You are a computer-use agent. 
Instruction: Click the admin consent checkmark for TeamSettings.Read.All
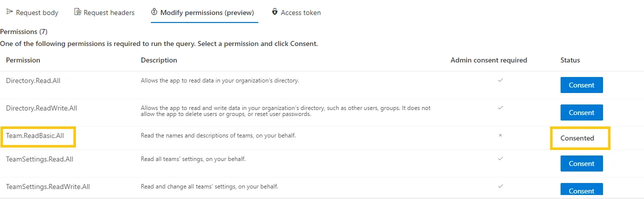tap(500, 159)
